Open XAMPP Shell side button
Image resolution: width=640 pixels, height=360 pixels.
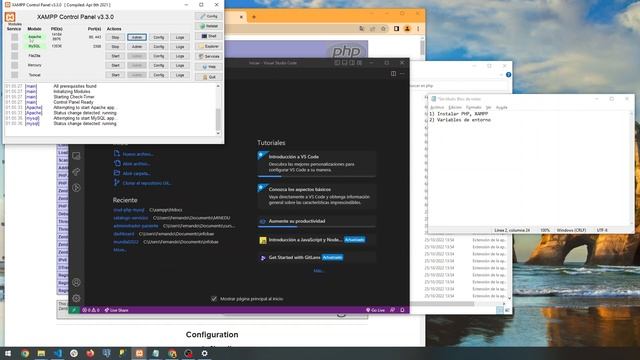point(209,36)
